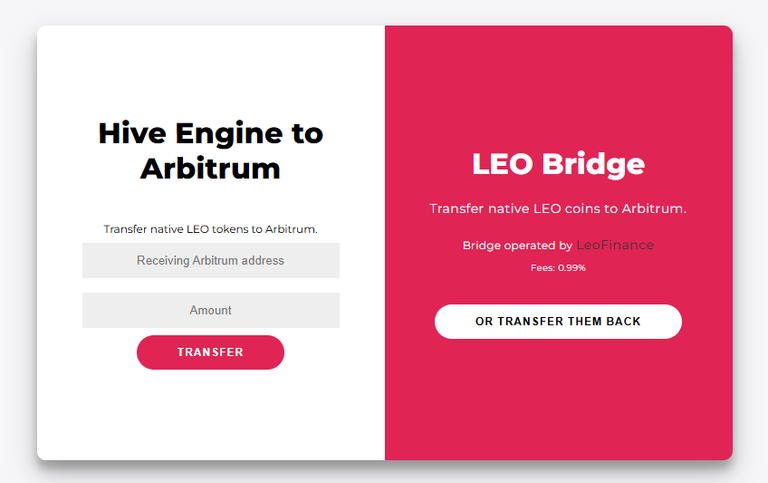The height and width of the screenshot is (483, 768).
Task: Click the red TRANSFER button
Action: pos(210,352)
